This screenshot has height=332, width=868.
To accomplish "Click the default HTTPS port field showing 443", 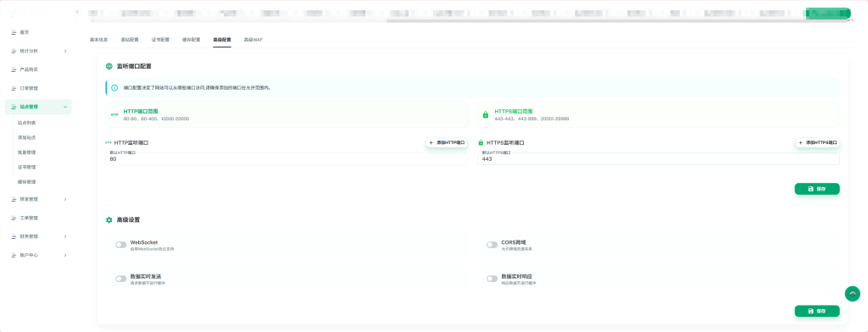I will tap(658, 159).
